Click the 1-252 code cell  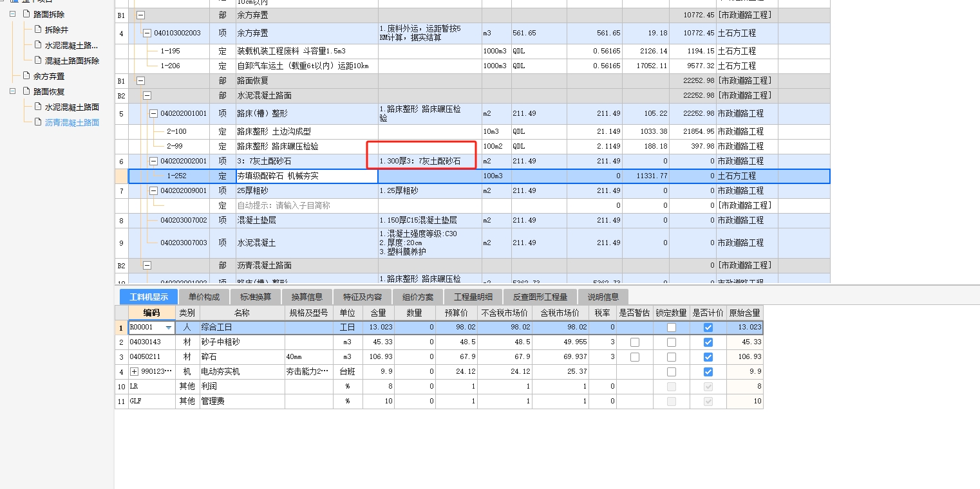(x=169, y=176)
